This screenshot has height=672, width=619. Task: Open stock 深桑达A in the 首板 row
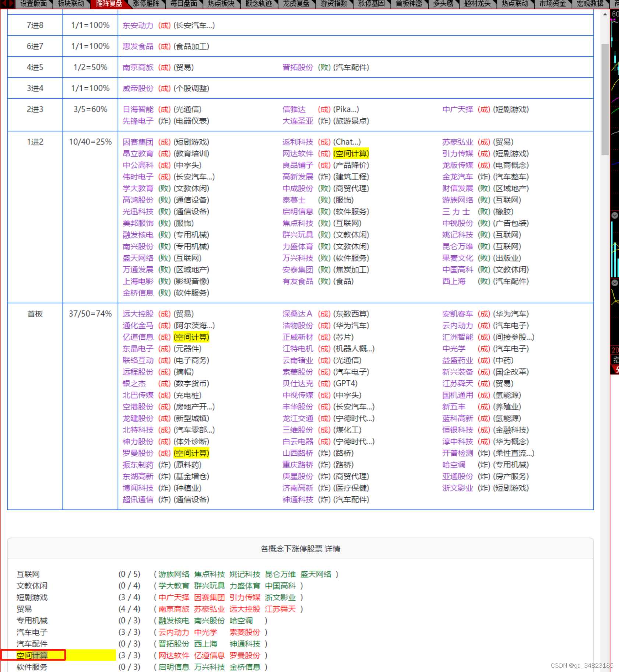[x=298, y=314]
